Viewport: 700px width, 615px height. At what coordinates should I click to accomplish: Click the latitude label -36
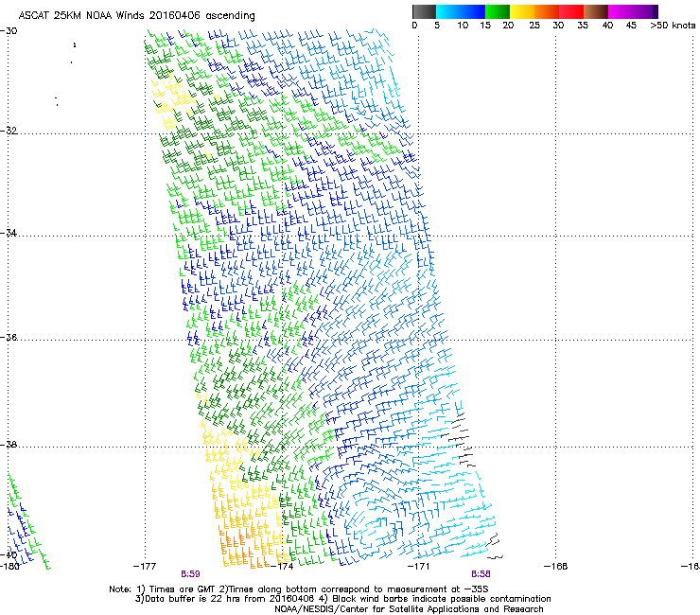pos(9,337)
